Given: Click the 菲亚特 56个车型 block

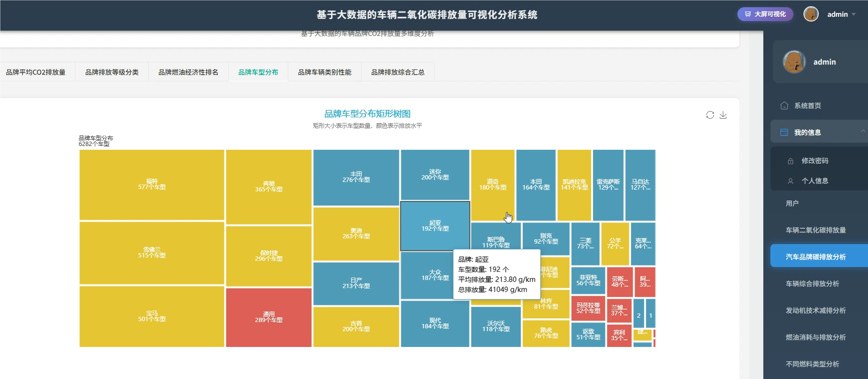Looking at the screenshot, I should 588,280.
